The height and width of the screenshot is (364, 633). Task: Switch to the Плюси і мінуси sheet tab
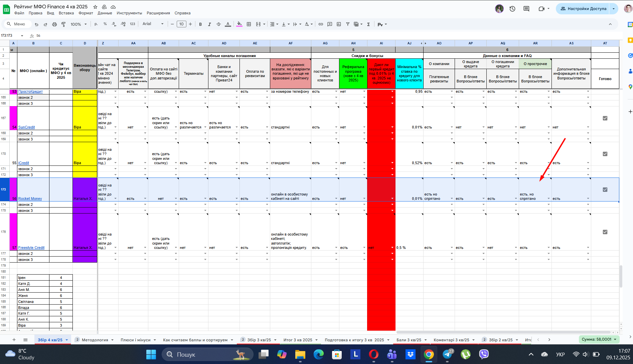pyautogui.click(x=136, y=340)
